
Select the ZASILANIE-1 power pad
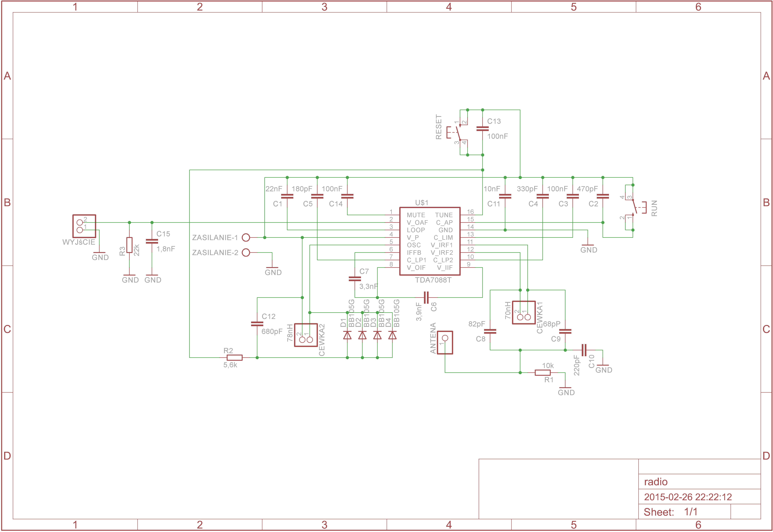246,237
